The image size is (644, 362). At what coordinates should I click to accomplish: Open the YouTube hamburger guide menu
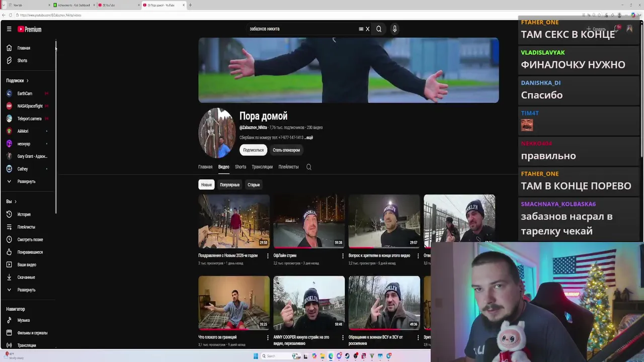tap(9, 29)
